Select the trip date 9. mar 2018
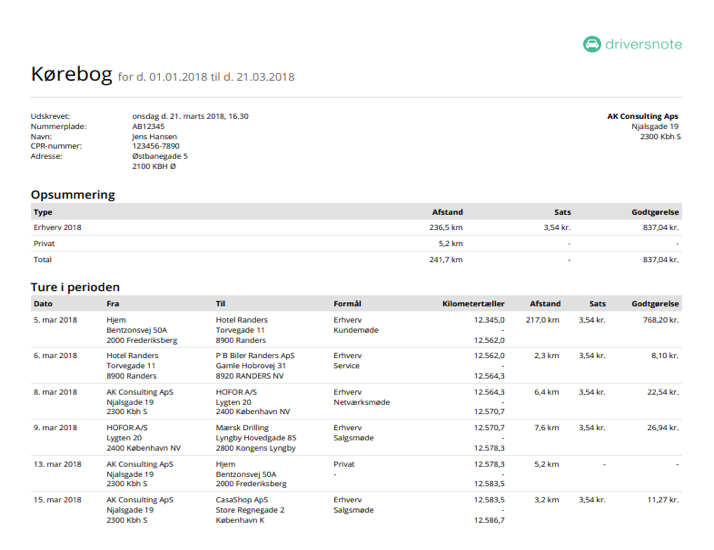This screenshot has width=714, height=550. pyautogui.click(x=55, y=428)
